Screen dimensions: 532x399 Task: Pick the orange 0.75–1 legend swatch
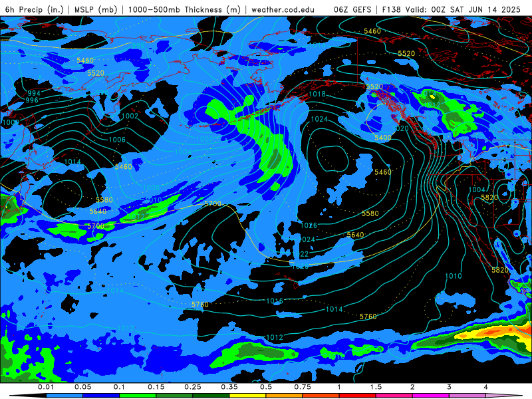tap(321, 396)
